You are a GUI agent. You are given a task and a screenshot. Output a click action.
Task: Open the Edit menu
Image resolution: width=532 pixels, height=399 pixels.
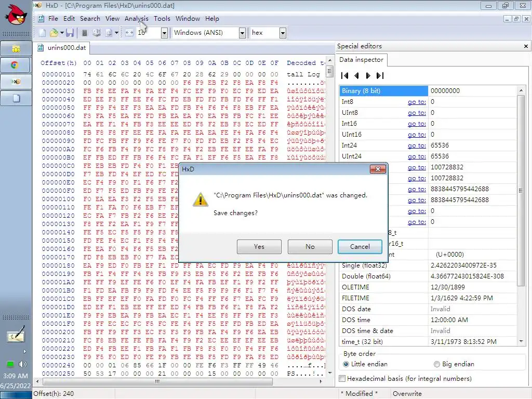(x=69, y=18)
